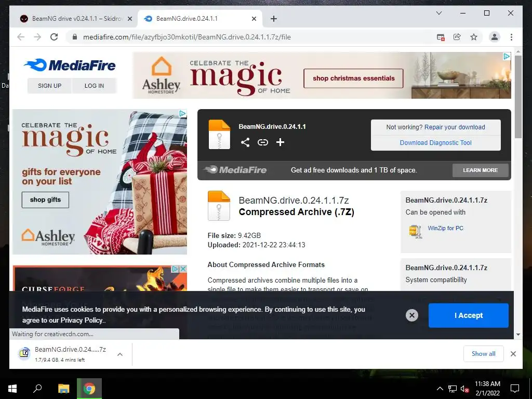Open a new tab with the plus button
Screen dimensions: 532x399
[274, 19]
